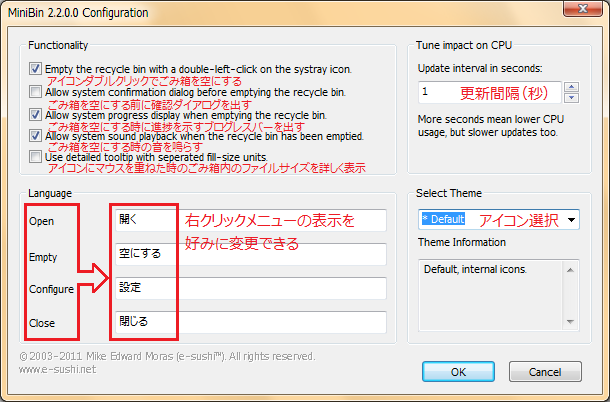Viewport: 610px width, 402px height.
Task: Click the www.e-sushi.net text
Action: tap(57, 369)
